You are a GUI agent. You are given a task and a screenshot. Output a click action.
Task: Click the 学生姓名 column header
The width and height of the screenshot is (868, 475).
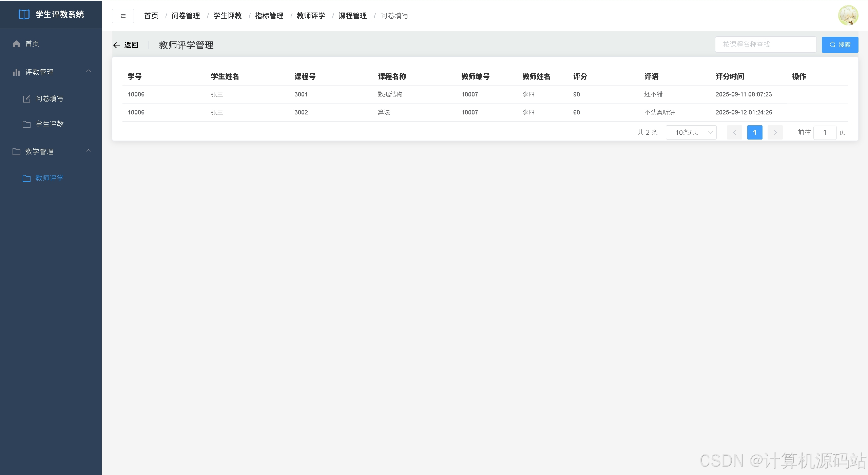point(225,77)
